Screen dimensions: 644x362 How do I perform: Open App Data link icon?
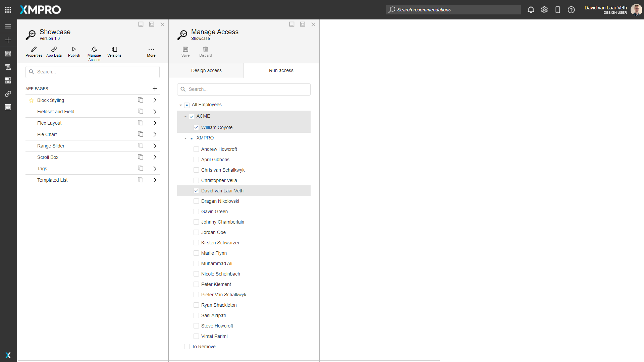54,49
